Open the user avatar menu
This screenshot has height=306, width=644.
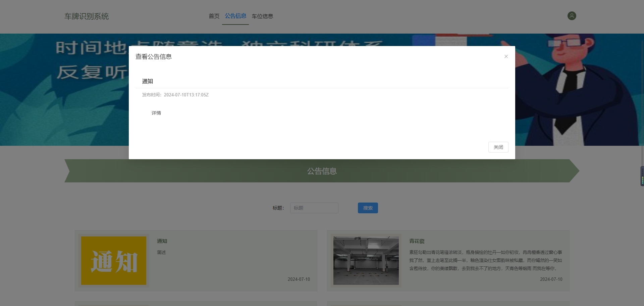(572, 16)
